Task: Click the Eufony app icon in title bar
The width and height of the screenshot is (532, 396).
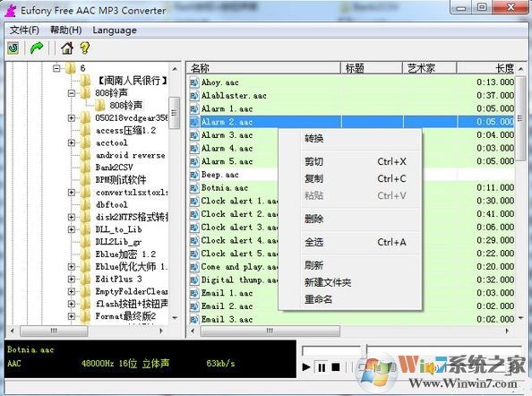Action: pyautogui.click(x=11, y=11)
